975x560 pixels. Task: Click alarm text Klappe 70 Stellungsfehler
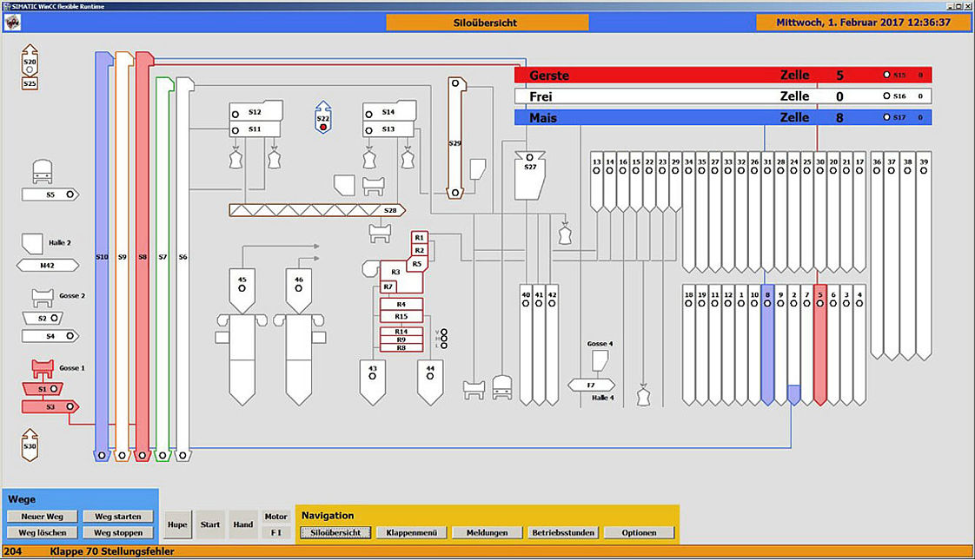click(113, 551)
